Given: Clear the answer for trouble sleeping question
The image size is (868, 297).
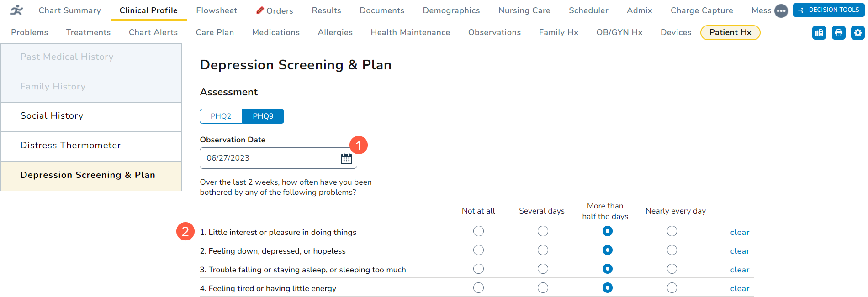Looking at the screenshot, I should (x=740, y=270).
